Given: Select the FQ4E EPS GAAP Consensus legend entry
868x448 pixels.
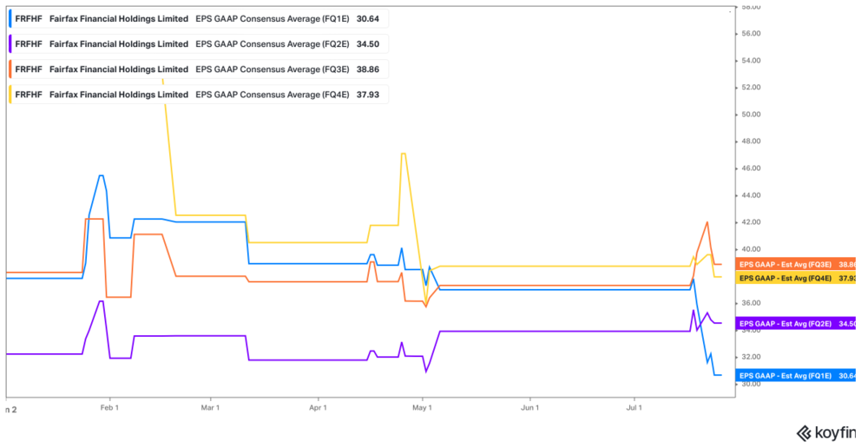Looking at the screenshot, I should pyautogui.click(x=198, y=95).
